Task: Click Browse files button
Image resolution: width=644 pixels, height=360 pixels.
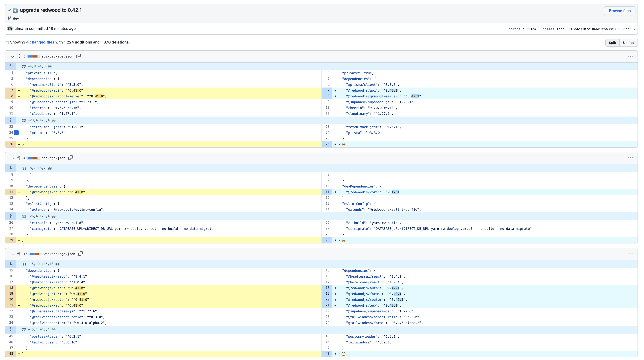Action: point(619,11)
